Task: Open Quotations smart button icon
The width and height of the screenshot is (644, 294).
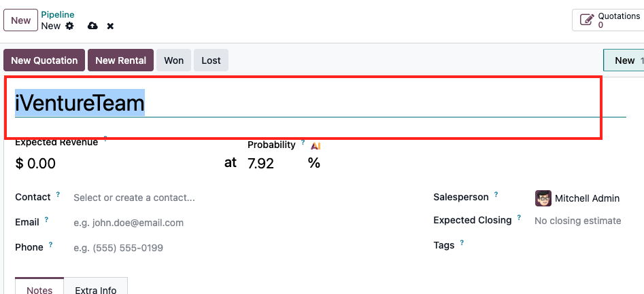Action: pos(587,20)
